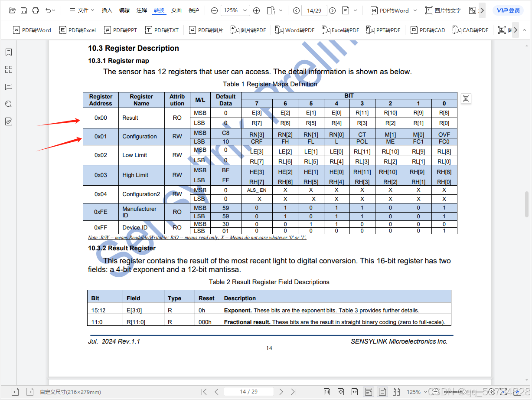Switch to the 编辑 tab
The image size is (532, 400).
pos(124,10)
